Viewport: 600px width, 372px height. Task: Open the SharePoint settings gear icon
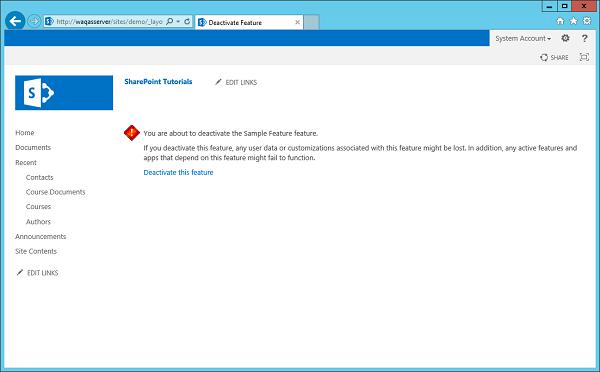click(565, 38)
